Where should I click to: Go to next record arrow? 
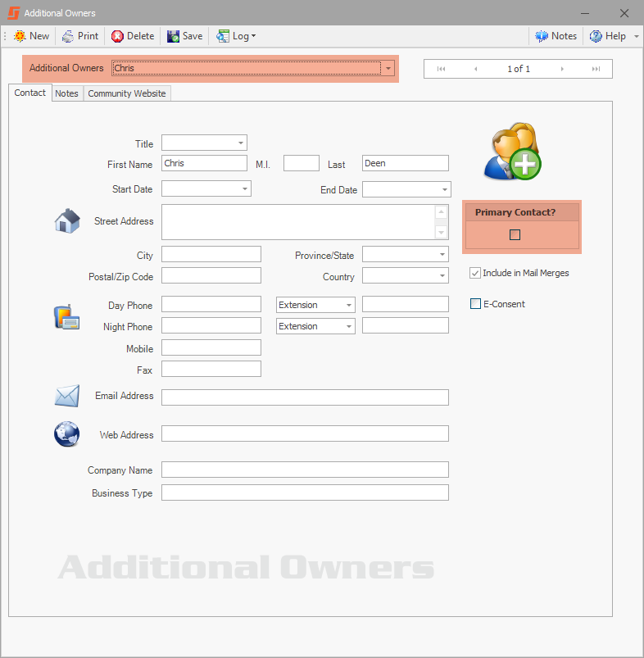point(562,69)
